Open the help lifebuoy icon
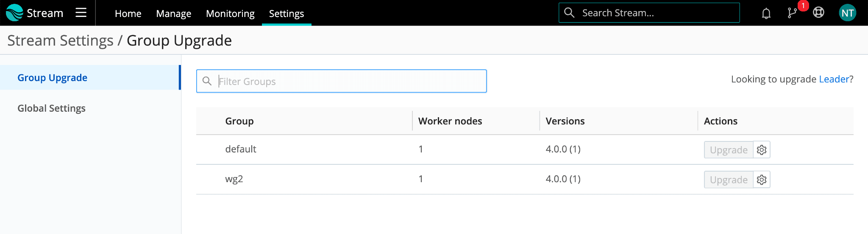868x234 pixels. (818, 13)
